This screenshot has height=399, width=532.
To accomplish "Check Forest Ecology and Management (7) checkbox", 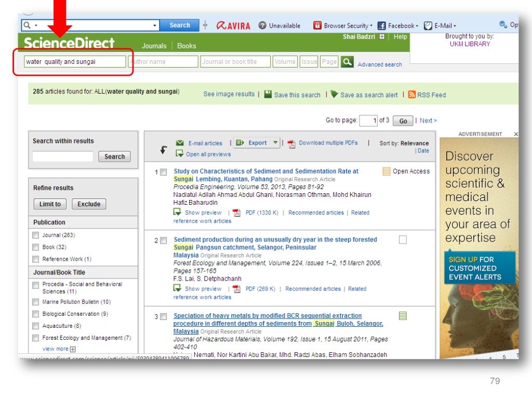I will pos(36,338).
